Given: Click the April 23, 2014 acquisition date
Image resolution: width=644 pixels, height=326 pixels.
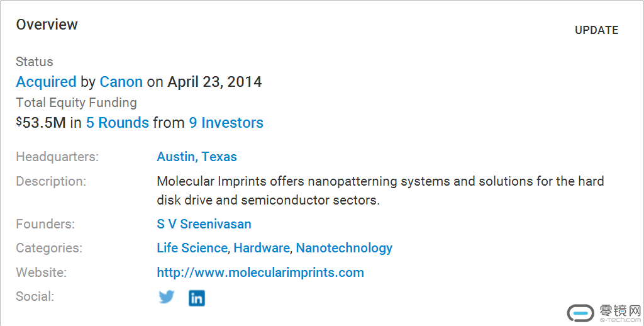Looking at the screenshot, I should tap(214, 82).
